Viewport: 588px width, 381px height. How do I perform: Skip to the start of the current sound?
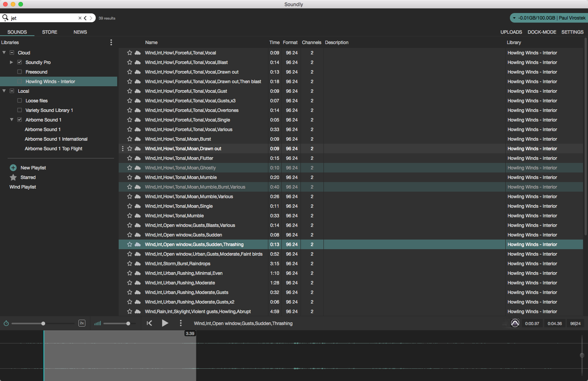pos(149,323)
